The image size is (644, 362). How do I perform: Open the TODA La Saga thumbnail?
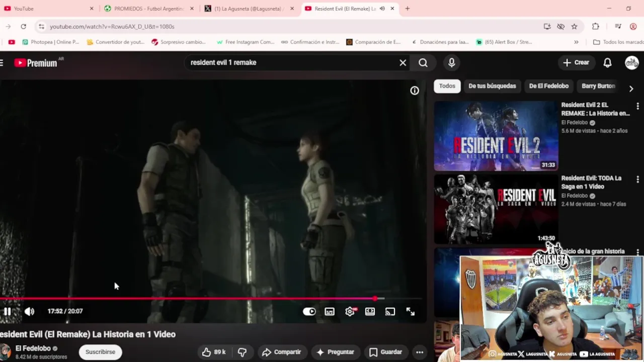coord(496,209)
